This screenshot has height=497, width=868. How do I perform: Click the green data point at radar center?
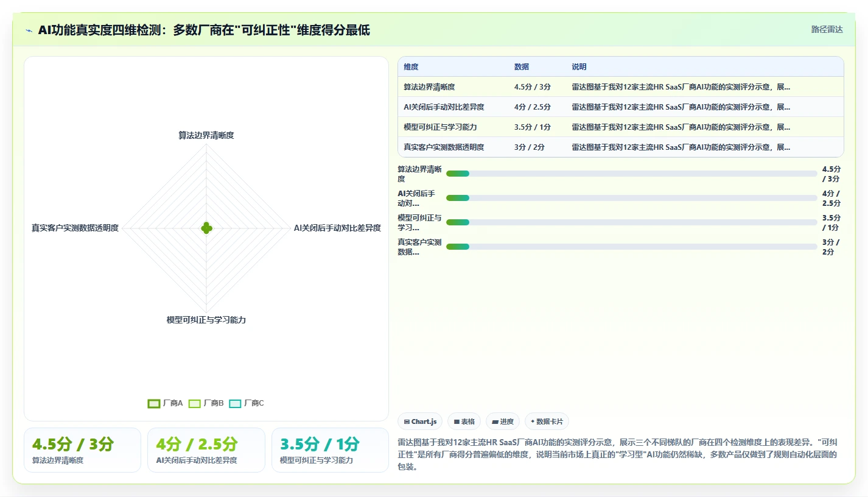pyautogui.click(x=206, y=228)
